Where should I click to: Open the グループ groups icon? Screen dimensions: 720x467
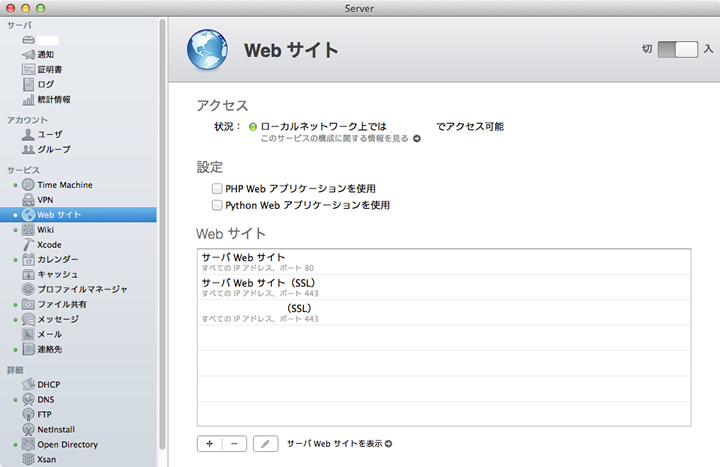click(28, 149)
